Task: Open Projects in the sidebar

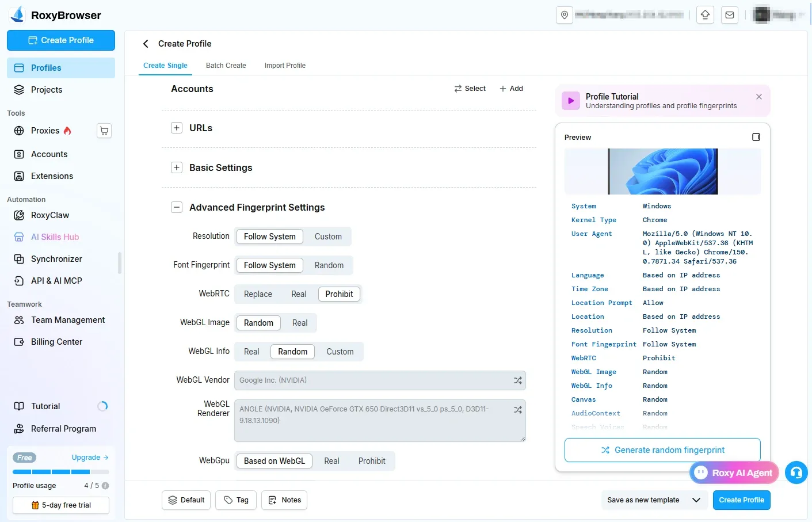Action: [x=61, y=90]
